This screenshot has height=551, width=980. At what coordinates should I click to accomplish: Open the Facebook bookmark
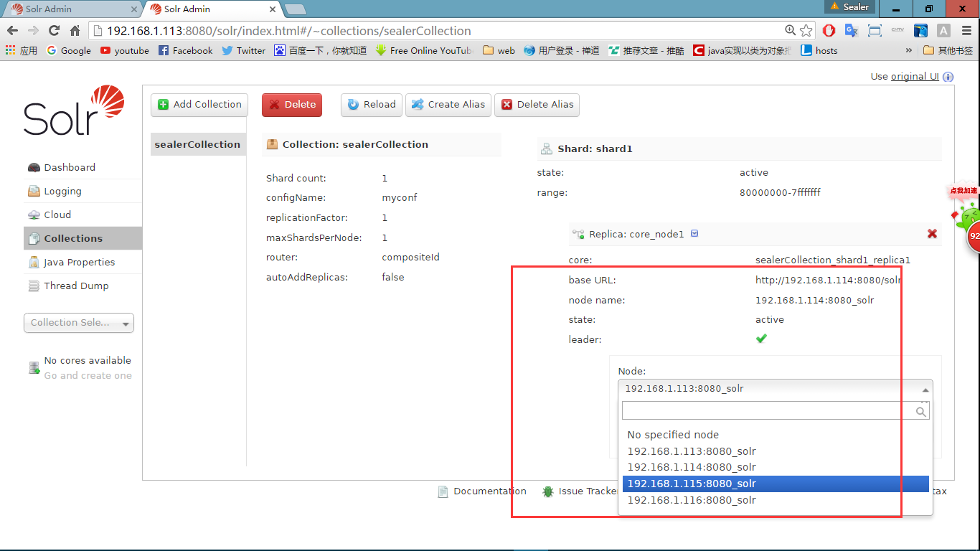coord(186,51)
